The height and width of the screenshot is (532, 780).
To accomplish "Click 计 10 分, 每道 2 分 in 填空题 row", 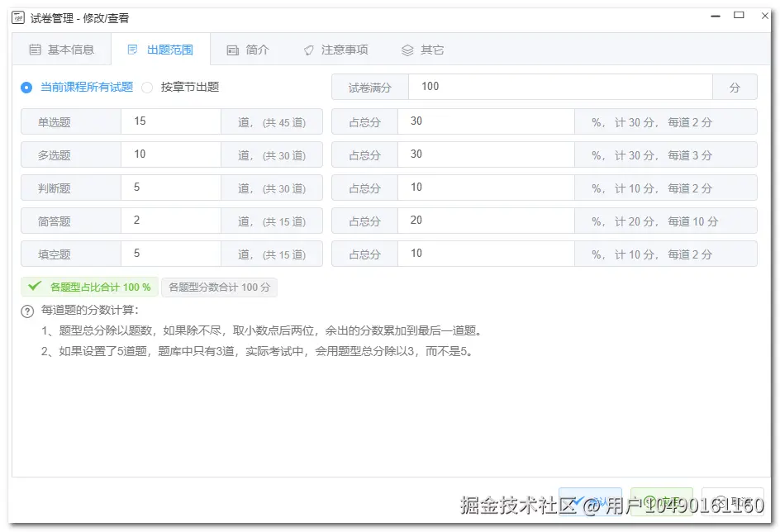I will tap(663, 254).
